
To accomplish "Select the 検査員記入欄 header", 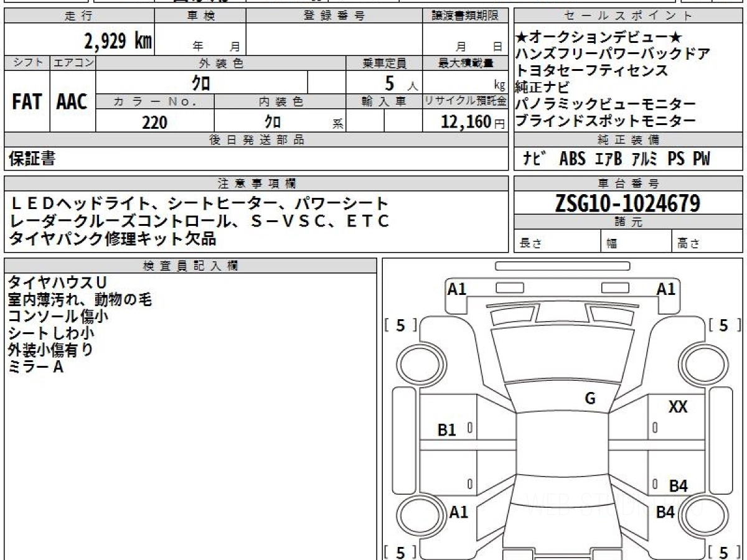I will pos(190,265).
